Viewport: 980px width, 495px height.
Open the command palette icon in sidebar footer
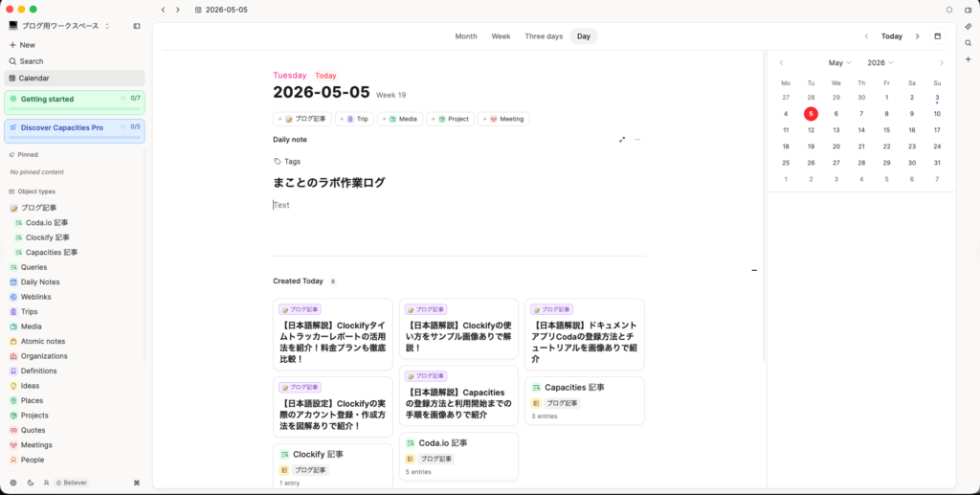(137, 483)
